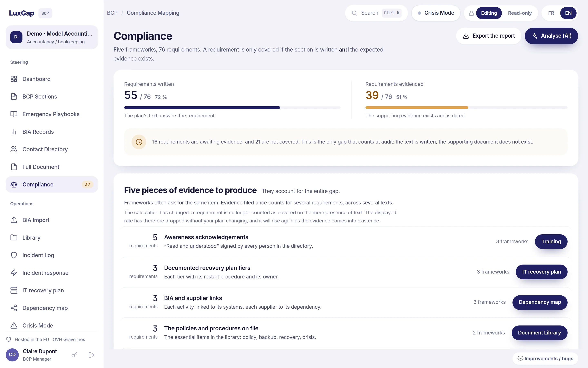Click the logout icon beside Claire Dupont
The height and width of the screenshot is (368, 588).
click(91, 355)
